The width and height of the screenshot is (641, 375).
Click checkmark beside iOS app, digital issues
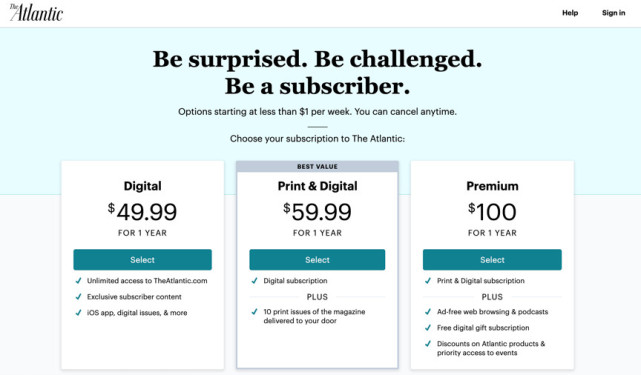(x=78, y=312)
